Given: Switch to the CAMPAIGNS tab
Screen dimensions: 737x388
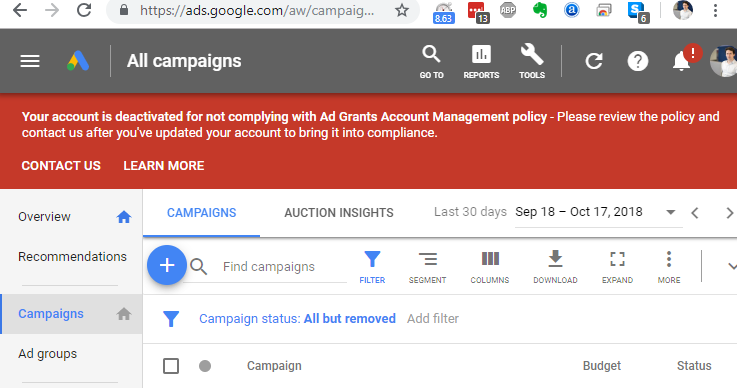Looking at the screenshot, I should point(202,213).
